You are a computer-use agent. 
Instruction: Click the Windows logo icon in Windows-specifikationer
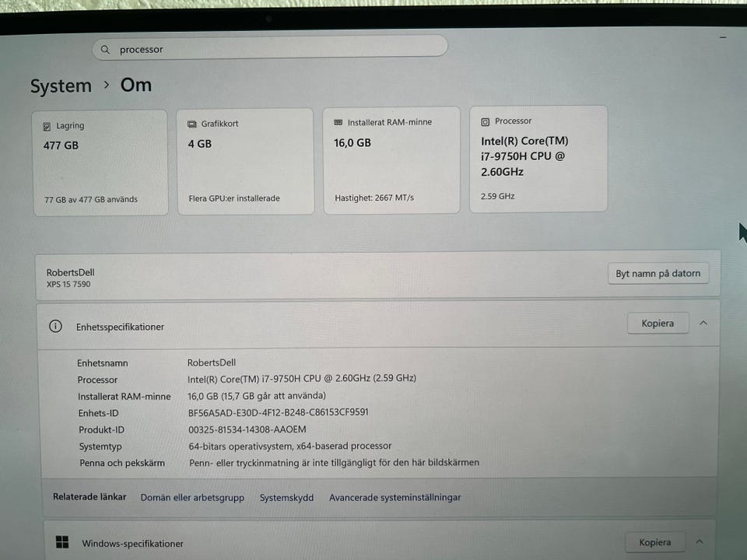tap(62, 542)
